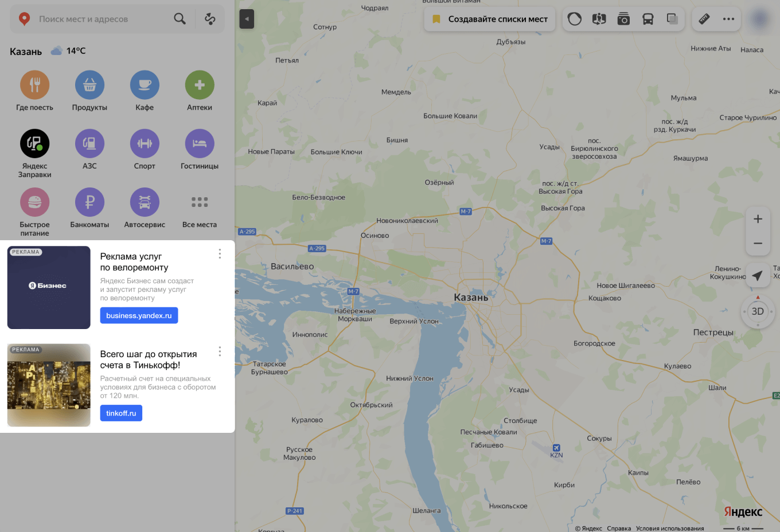Viewport: 780px width, 532px height.
Task: Click the Реклама услуг по велоремонту title
Action: pos(134,262)
